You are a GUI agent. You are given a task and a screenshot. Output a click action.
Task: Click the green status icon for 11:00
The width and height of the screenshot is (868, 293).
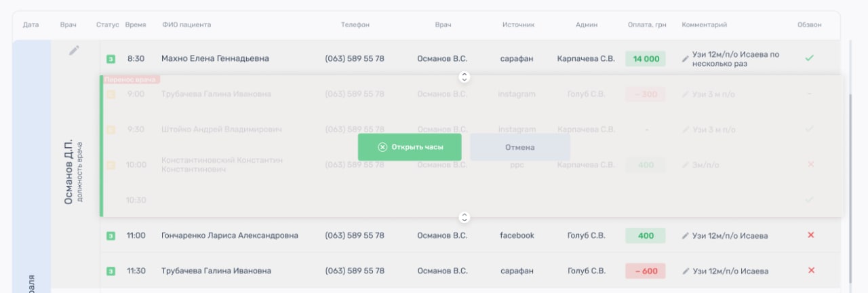point(111,236)
